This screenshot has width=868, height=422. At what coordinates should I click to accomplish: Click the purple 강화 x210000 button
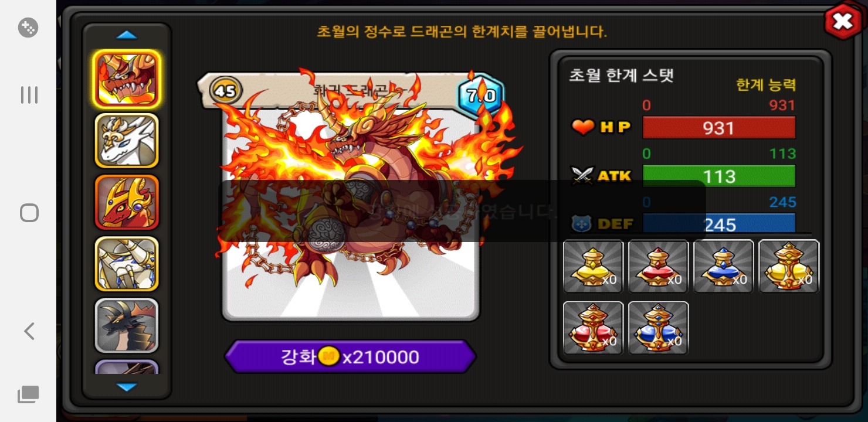point(350,356)
